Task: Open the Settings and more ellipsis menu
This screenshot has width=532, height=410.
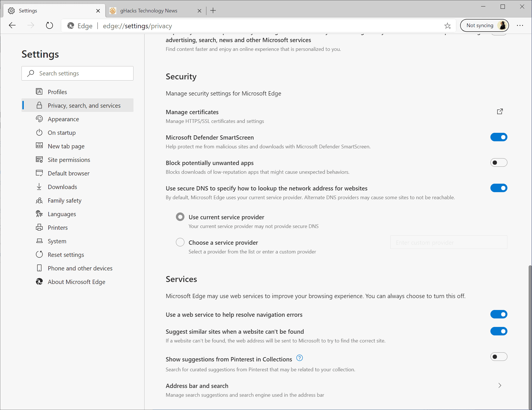Action: point(520,25)
